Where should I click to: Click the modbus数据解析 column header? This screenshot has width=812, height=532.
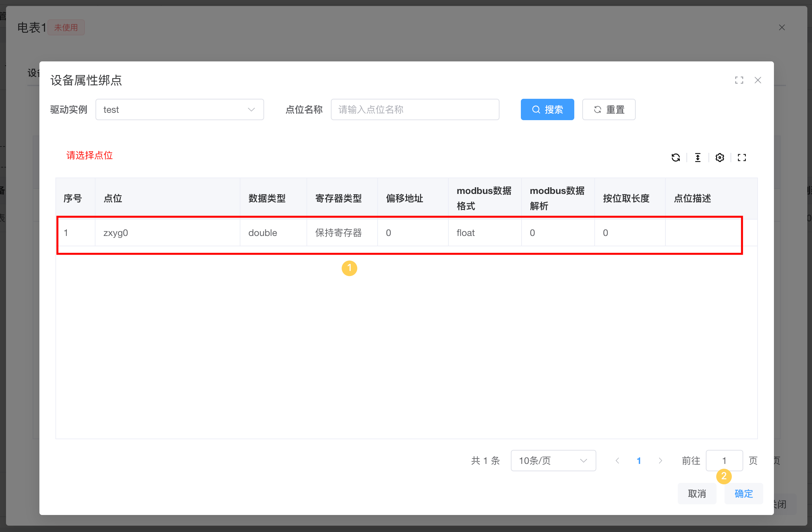pyautogui.click(x=558, y=198)
